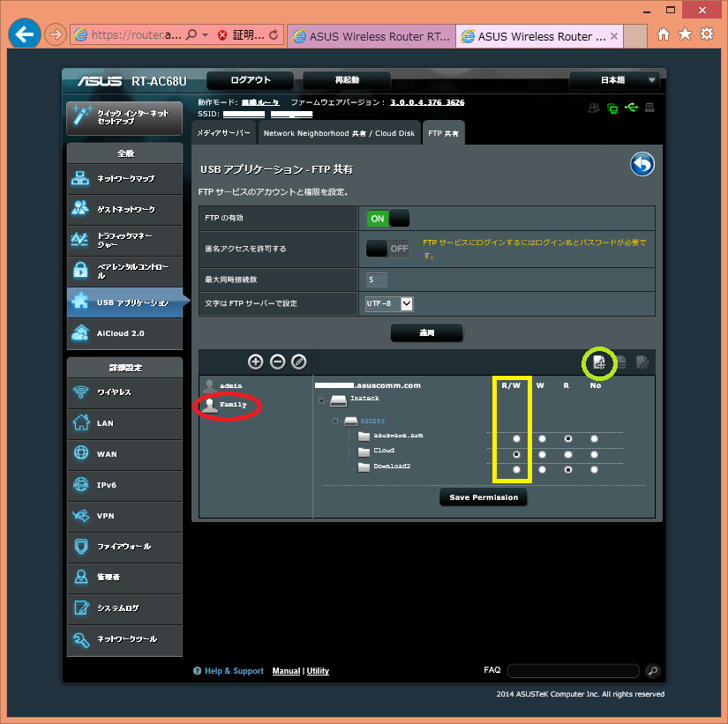Select W permission for Cloud folder

[x=543, y=454]
